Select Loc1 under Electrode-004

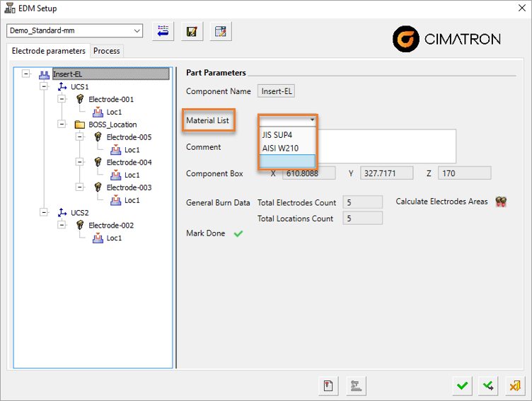pos(132,175)
